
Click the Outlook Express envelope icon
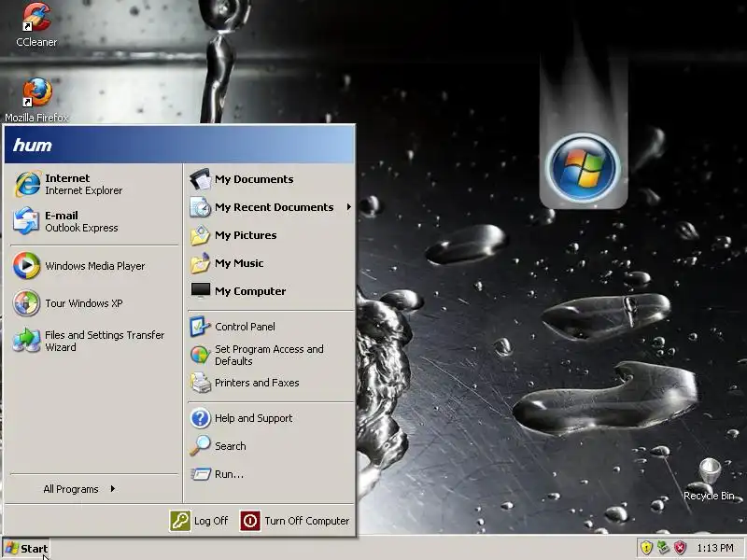point(26,221)
